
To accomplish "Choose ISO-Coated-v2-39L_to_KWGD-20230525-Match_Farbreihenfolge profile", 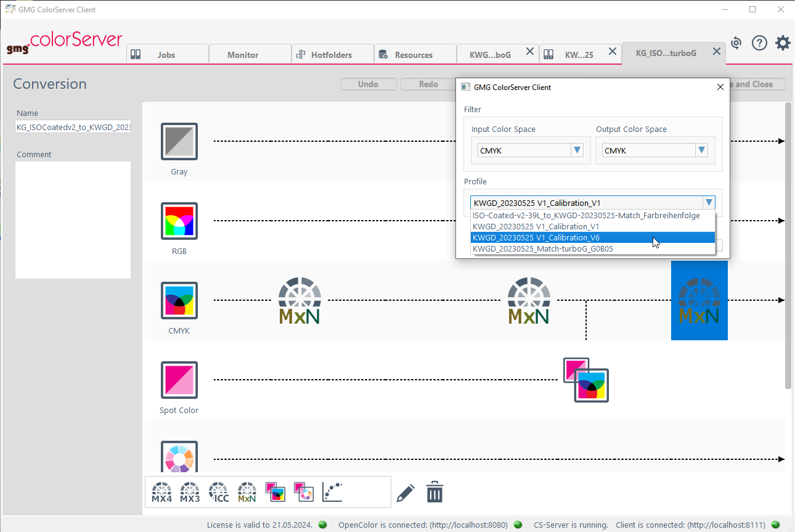I will 592,215.
